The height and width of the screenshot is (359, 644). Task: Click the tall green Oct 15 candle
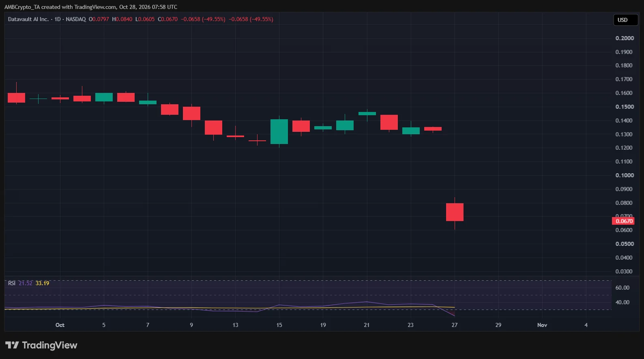tap(279, 131)
